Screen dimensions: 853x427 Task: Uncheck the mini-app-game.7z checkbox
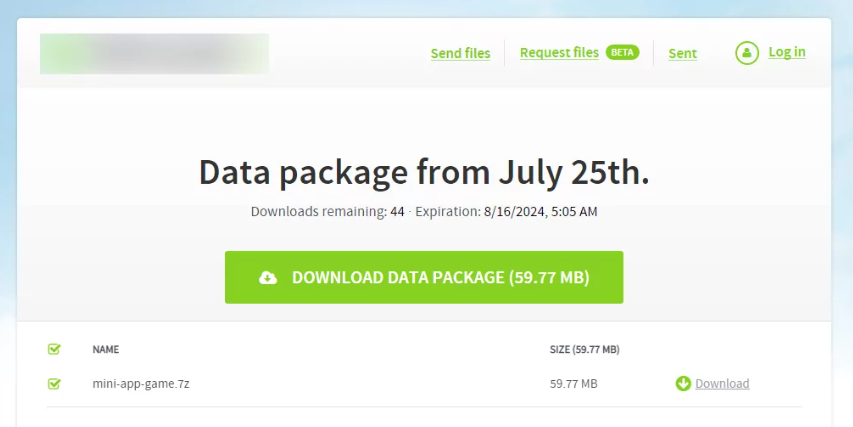coord(54,384)
